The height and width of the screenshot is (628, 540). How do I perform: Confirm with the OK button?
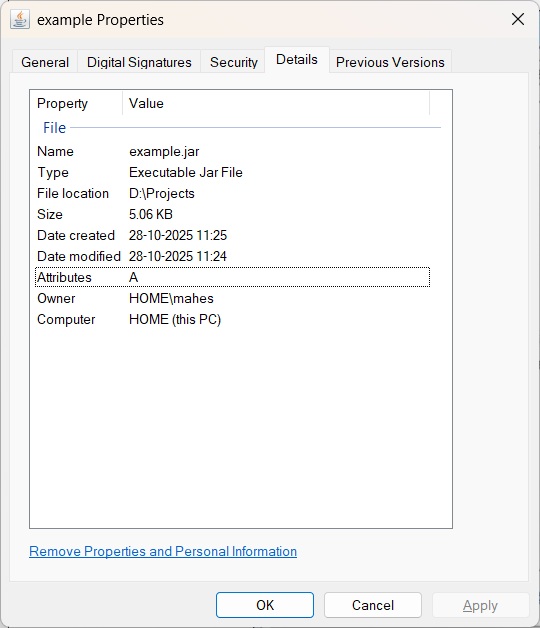click(x=265, y=605)
